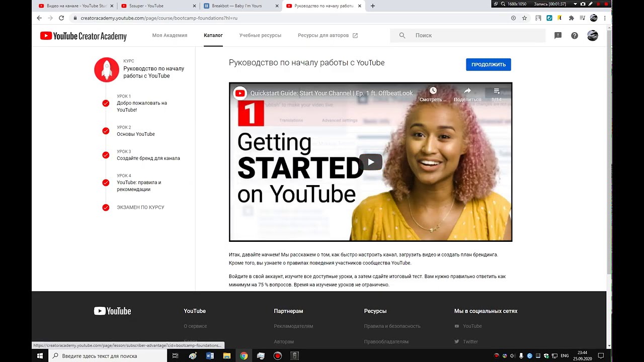644x362 pixels.
Task: Open the video playlist icon showing 1/14
Action: pos(497,91)
